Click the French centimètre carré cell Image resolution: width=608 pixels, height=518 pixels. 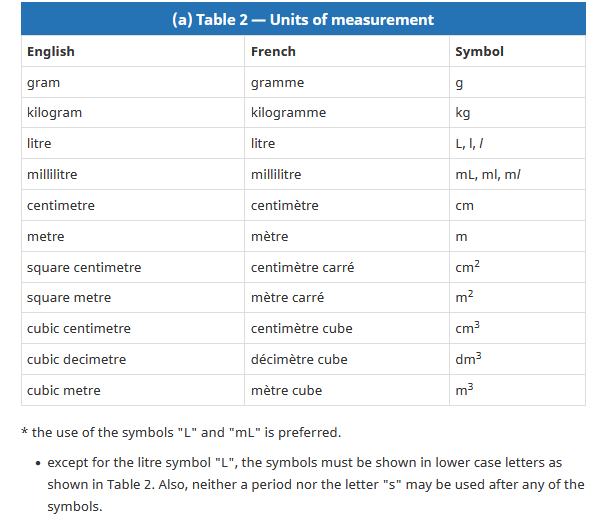coord(302,267)
